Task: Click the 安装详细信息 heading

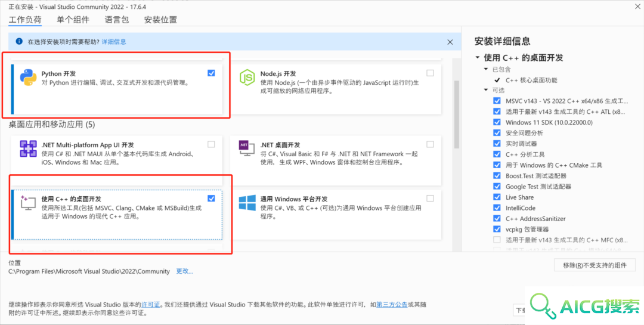Action: point(502,41)
